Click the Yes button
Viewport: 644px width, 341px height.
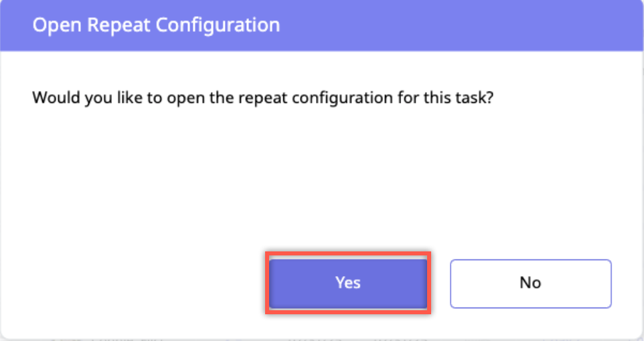point(348,283)
